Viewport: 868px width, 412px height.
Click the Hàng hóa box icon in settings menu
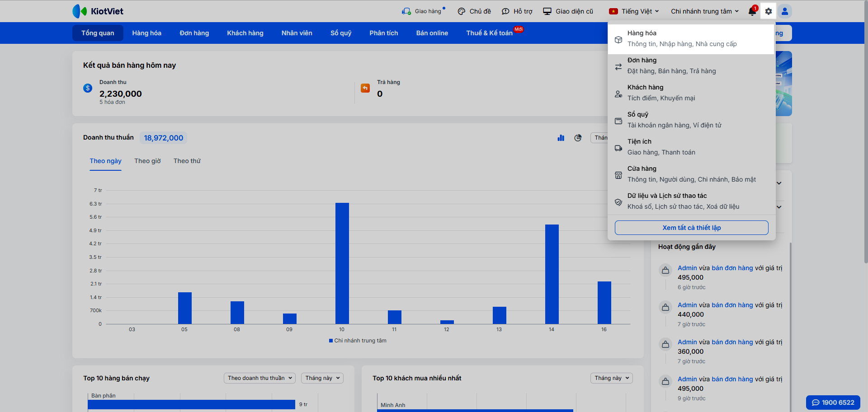[x=618, y=39]
